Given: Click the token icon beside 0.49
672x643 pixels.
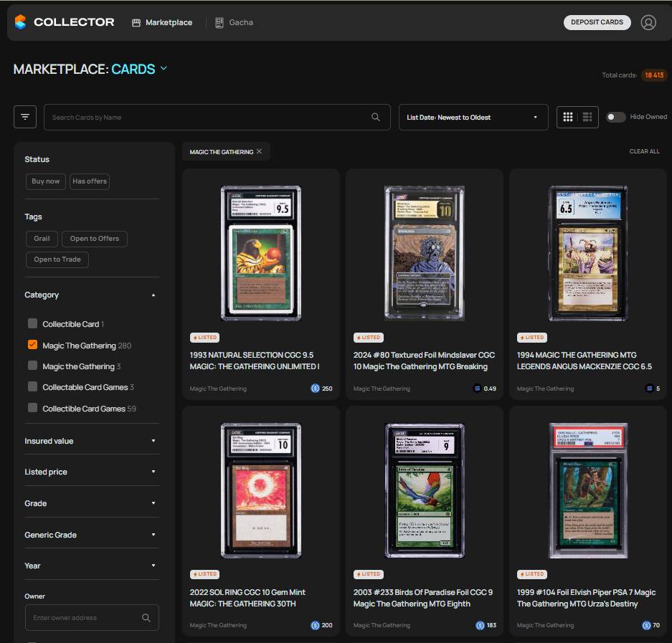Looking at the screenshot, I should click(x=477, y=388).
